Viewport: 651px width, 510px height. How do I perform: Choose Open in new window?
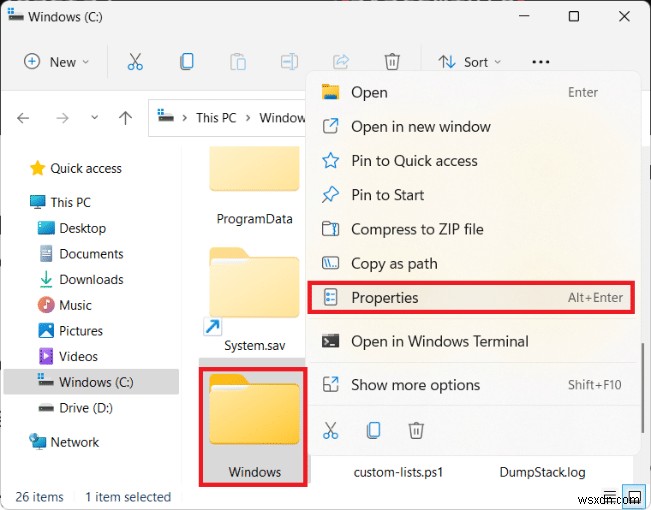pyautogui.click(x=473, y=126)
